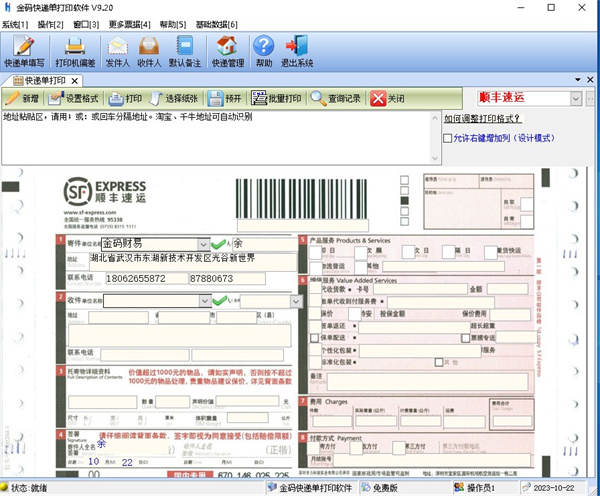Viewport: 600px width, 496px height.
Task: Click the date 2023-10-22 in status bar
Action: [x=548, y=488]
